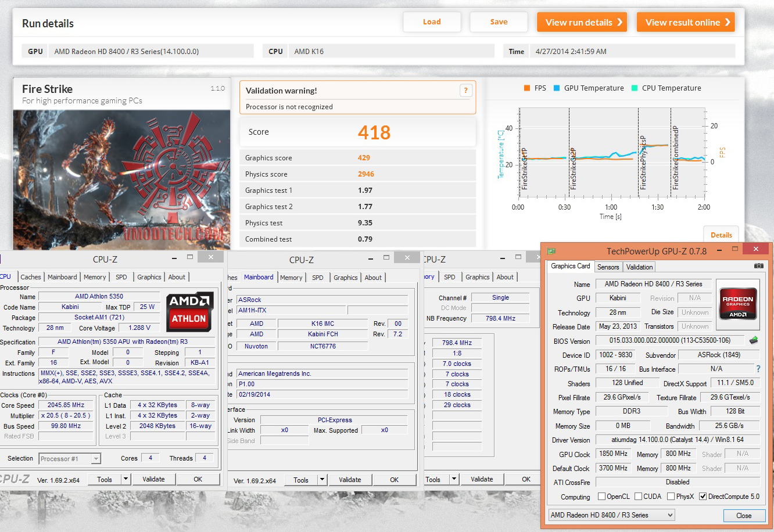774x532 pixels.
Task: Click the FireStrikeCombinedP marker in the graph
Action: [675, 157]
